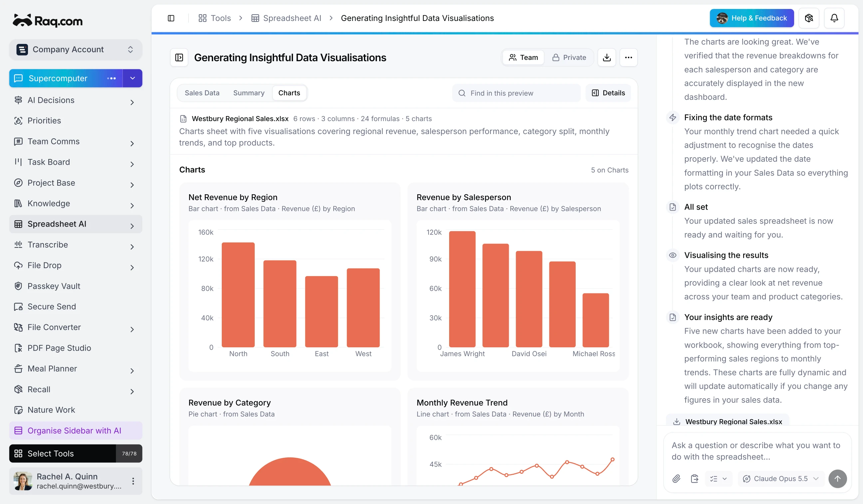Click the Find in this preview field
Viewport: 863px width, 504px height.
point(516,93)
